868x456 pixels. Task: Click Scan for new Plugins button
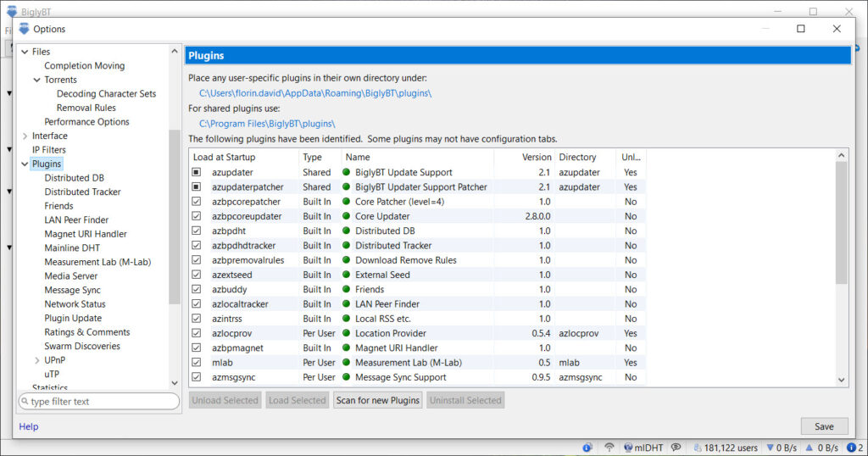tap(377, 400)
